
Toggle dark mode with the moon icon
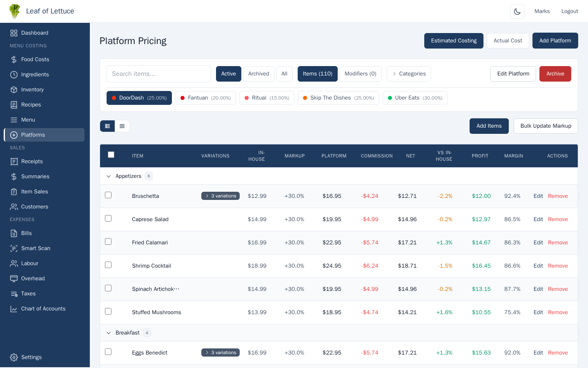point(517,11)
